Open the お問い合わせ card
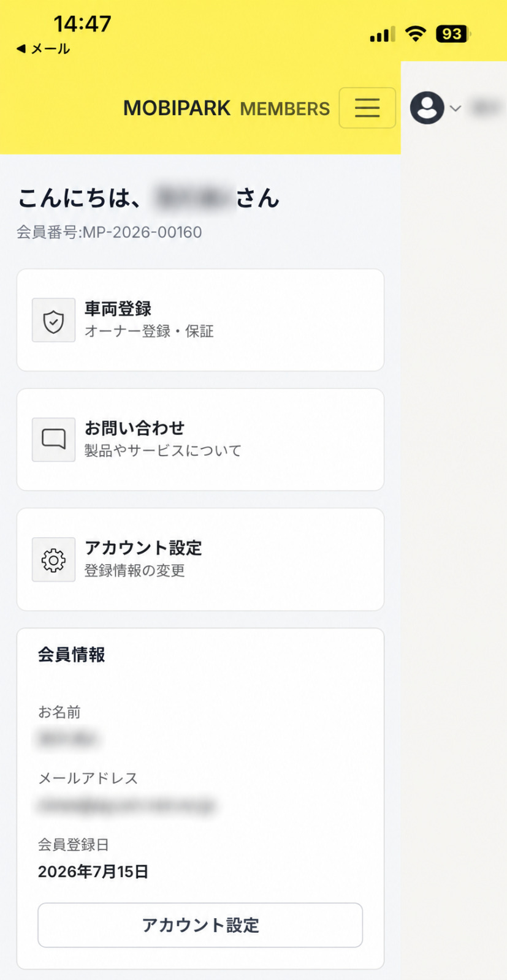This screenshot has height=980, width=507. coord(200,439)
